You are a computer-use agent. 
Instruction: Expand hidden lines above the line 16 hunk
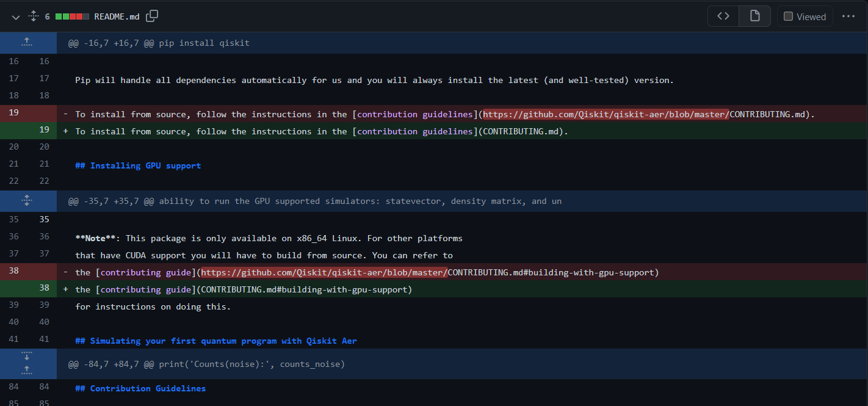click(27, 43)
